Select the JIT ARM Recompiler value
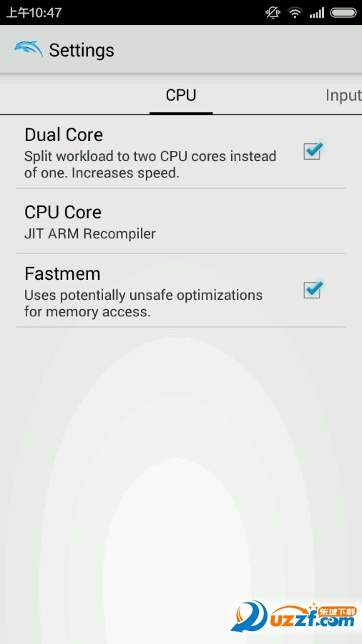Screen dimensions: 362x644 pyautogui.click(x=90, y=234)
